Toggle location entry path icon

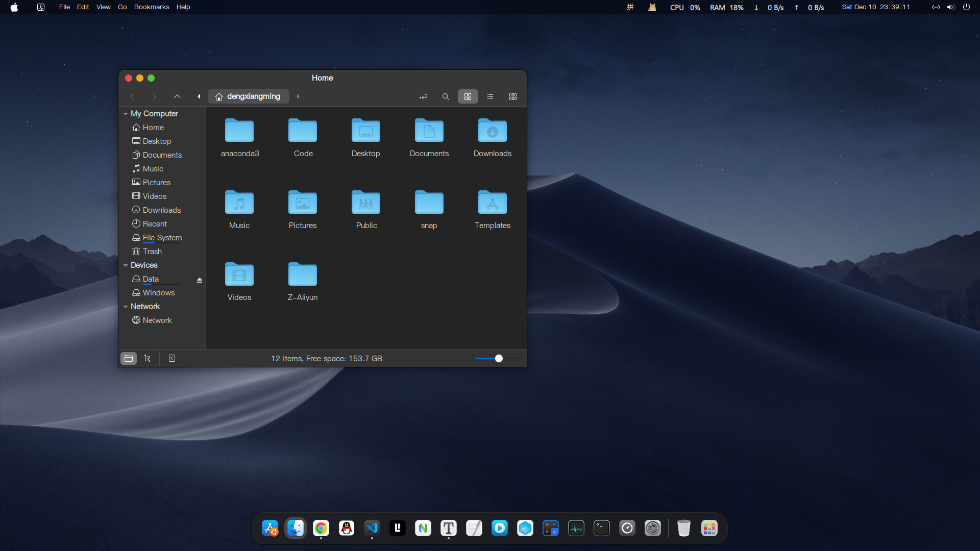click(x=423, y=96)
